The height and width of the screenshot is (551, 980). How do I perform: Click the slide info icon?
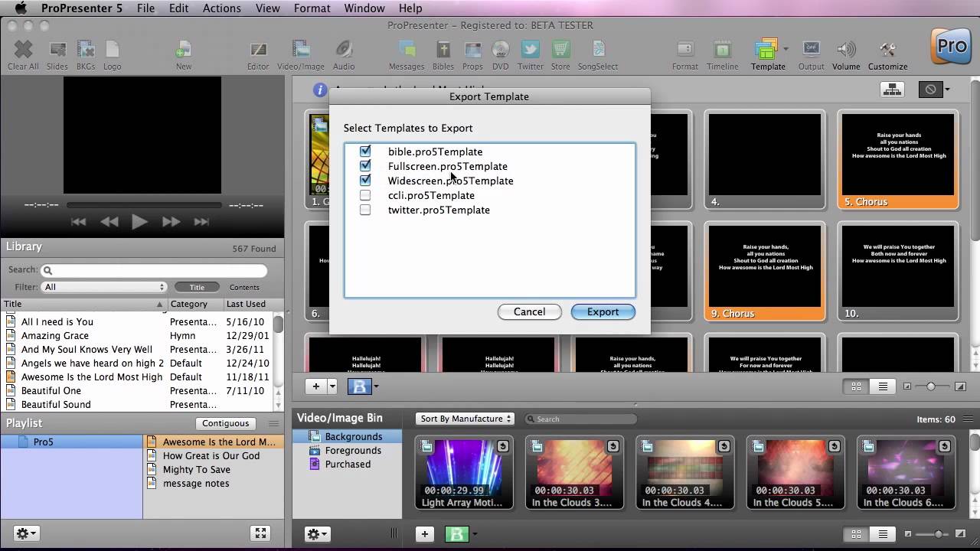pos(320,90)
